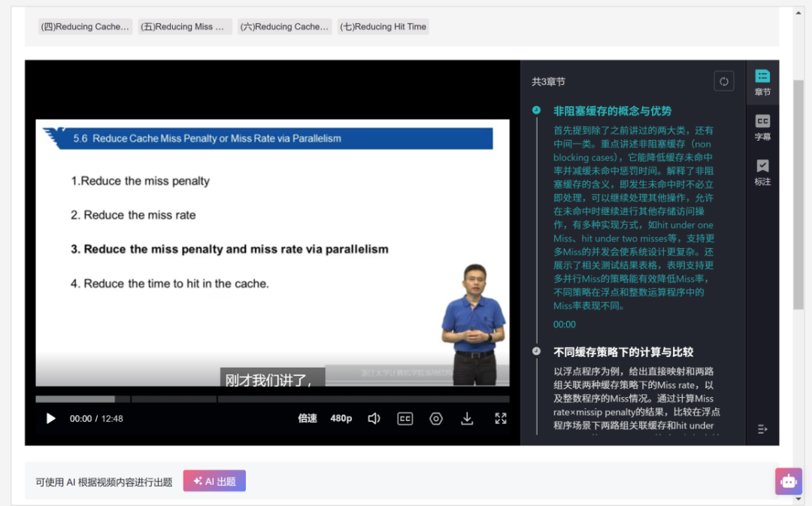Enter fullscreen mode
812x506 pixels.
pos(501,419)
